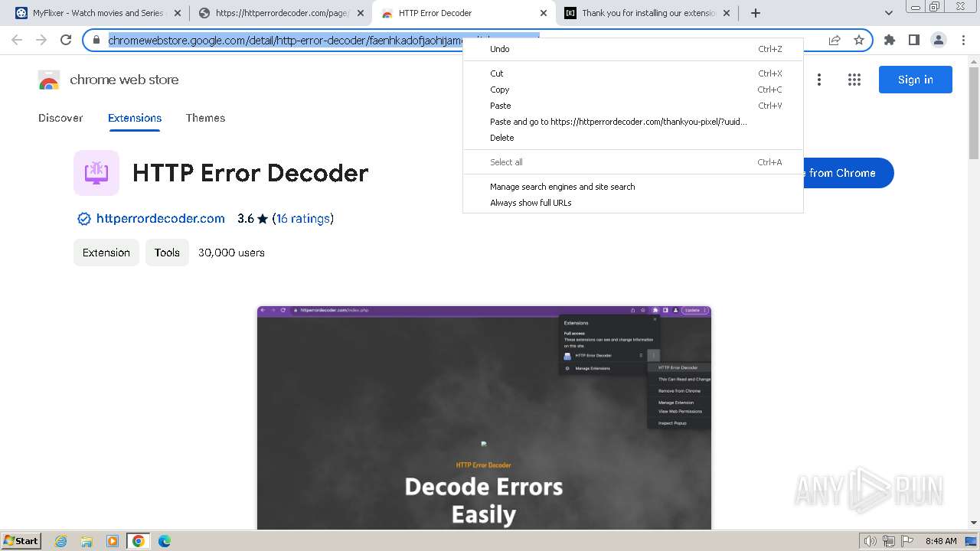Open File Explorer from the taskbar
The height and width of the screenshot is (551, 980).
click(x=87, y=541)
